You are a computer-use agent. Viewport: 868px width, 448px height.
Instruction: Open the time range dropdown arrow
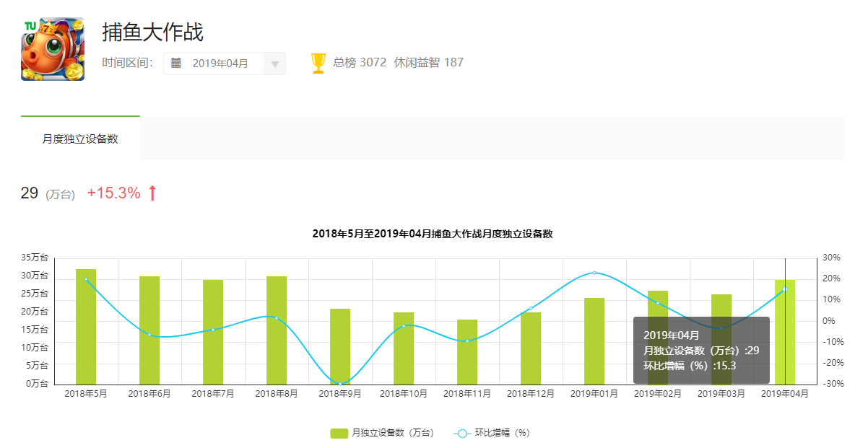point(274,64)
